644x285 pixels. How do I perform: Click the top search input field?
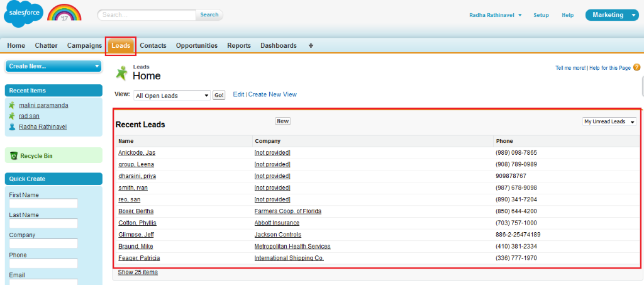coord(147,14)
